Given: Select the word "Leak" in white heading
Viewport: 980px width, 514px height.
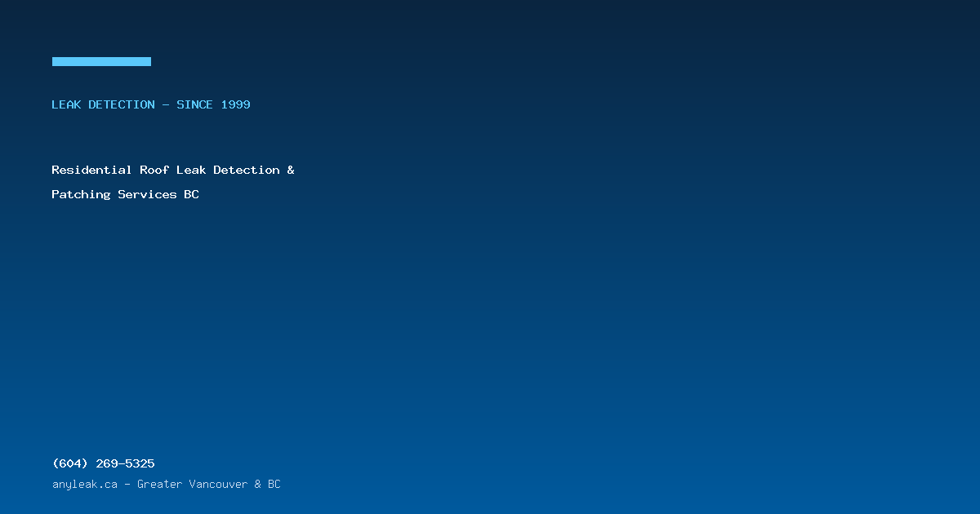Looking at the screenshot, I should [x=191, y=170].
